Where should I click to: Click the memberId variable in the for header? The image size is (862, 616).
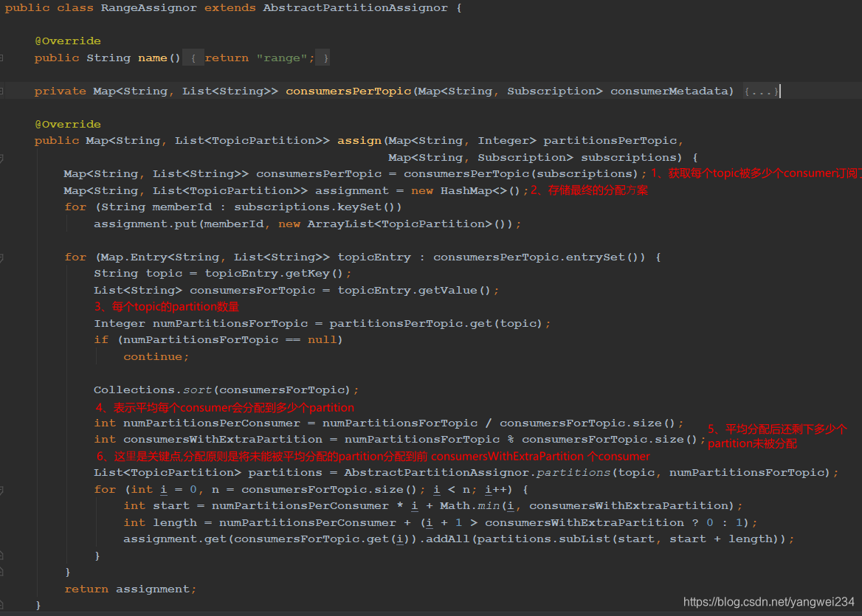(x=182, y=207)
